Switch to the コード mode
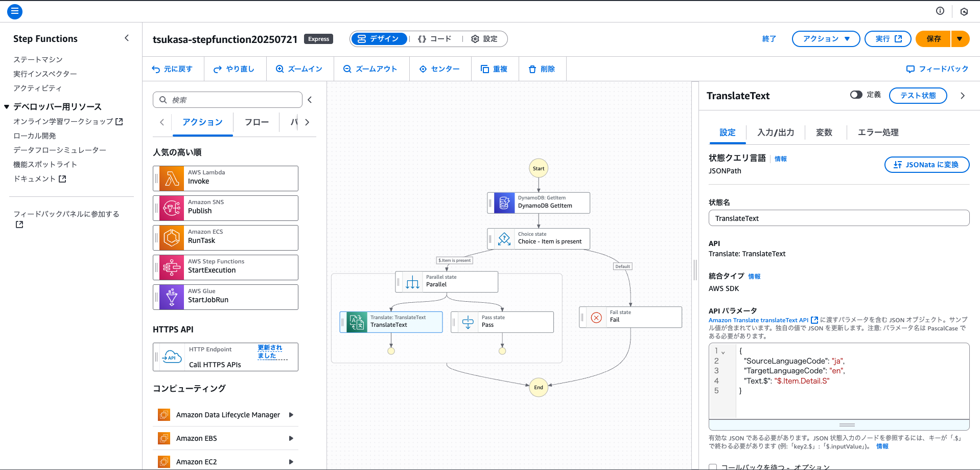 pyautogui.click(x=435, y=39)
